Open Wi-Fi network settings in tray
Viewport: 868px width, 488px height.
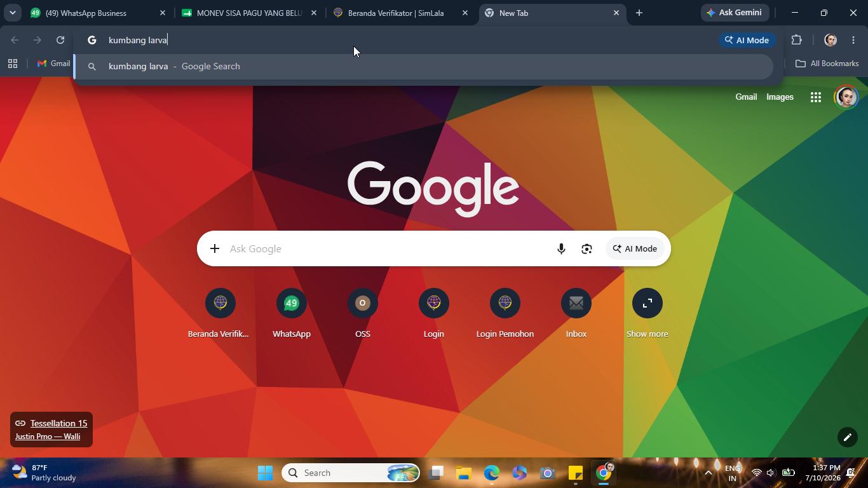coord(756,473)
